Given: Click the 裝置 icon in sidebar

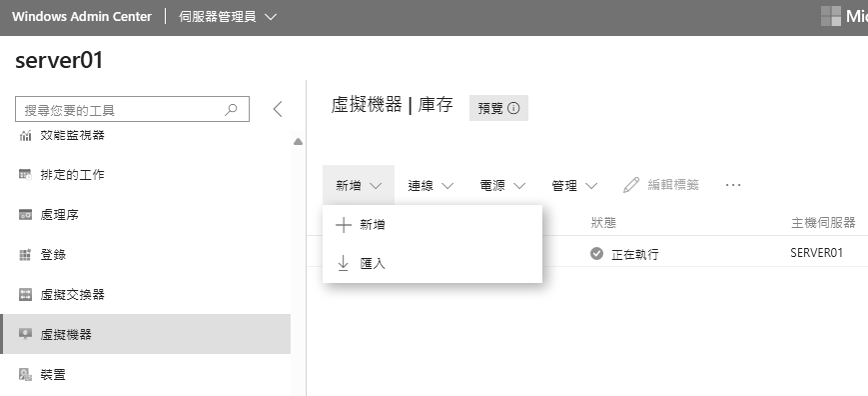Looking at the screenshot, I should [25, 374].
